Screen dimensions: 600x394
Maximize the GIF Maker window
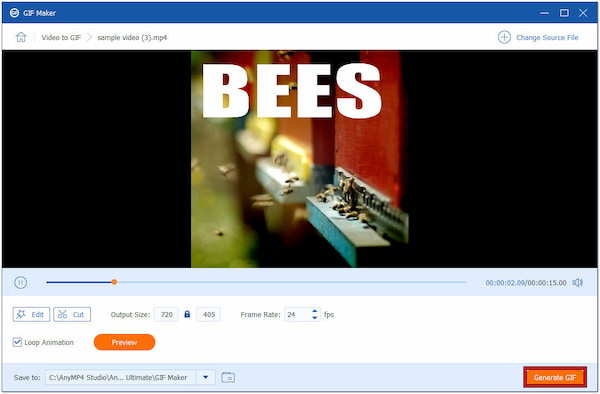click(564, 13)
